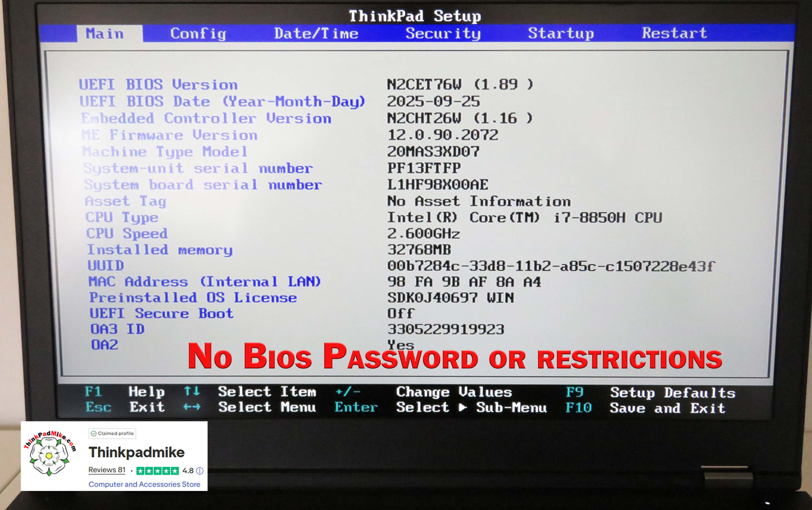Viewport: 812px width, 510px height.
Task: Click serial number value PF13FTFP
Action: tap(424, 168)
